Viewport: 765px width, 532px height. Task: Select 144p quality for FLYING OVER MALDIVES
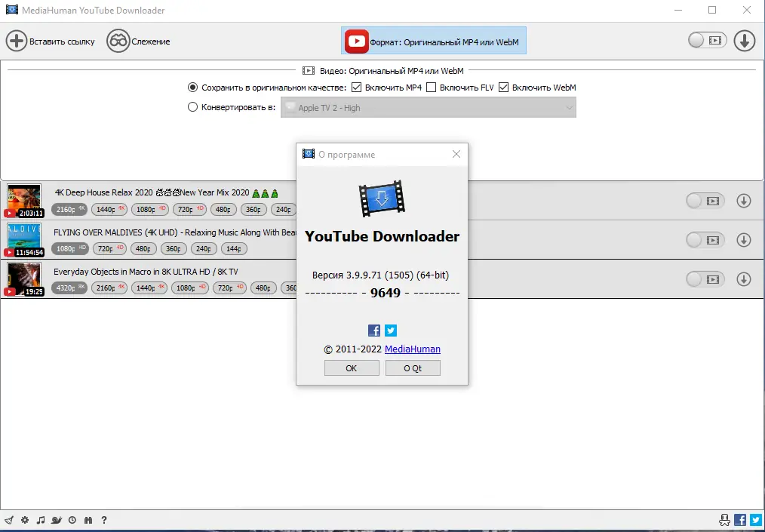point(234,248)
